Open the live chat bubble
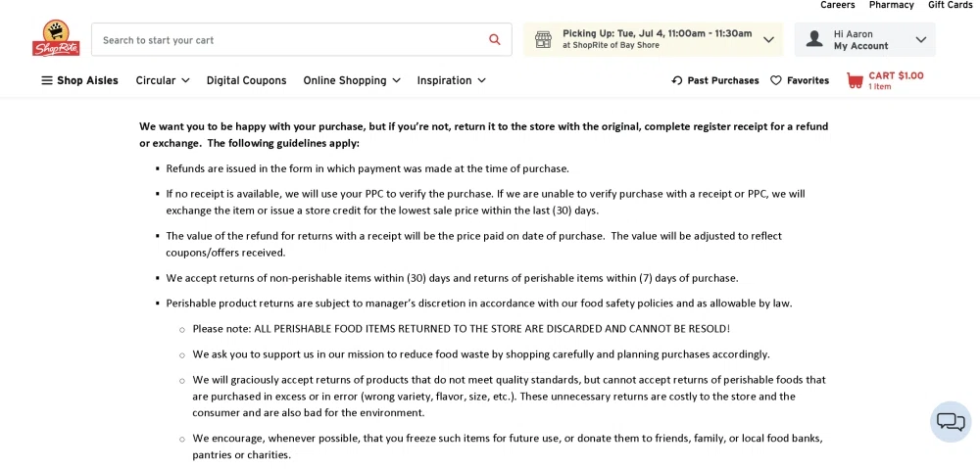The image size is (980, 469). tap(950, 421)
